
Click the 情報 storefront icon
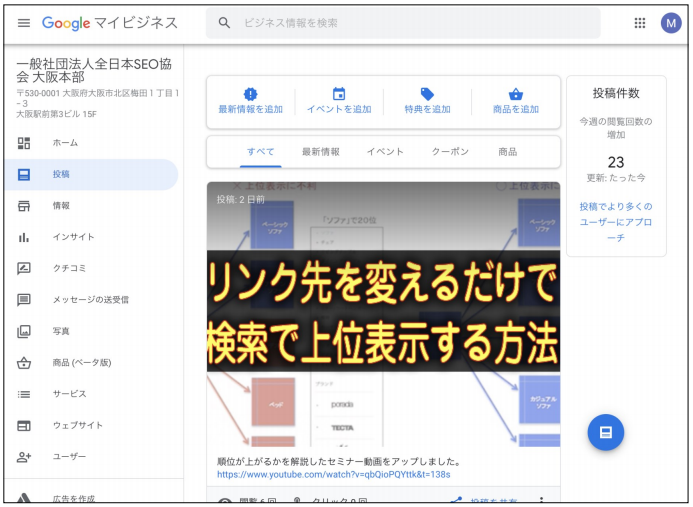24,206
